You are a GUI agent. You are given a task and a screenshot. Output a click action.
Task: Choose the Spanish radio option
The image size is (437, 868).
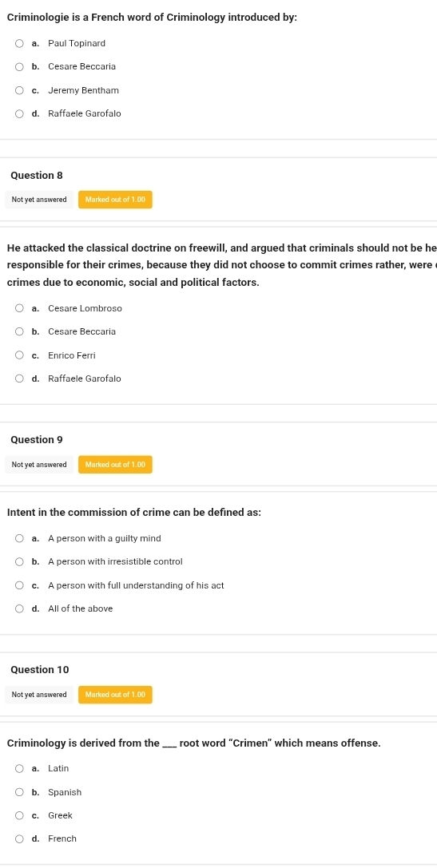click(19, 792)
